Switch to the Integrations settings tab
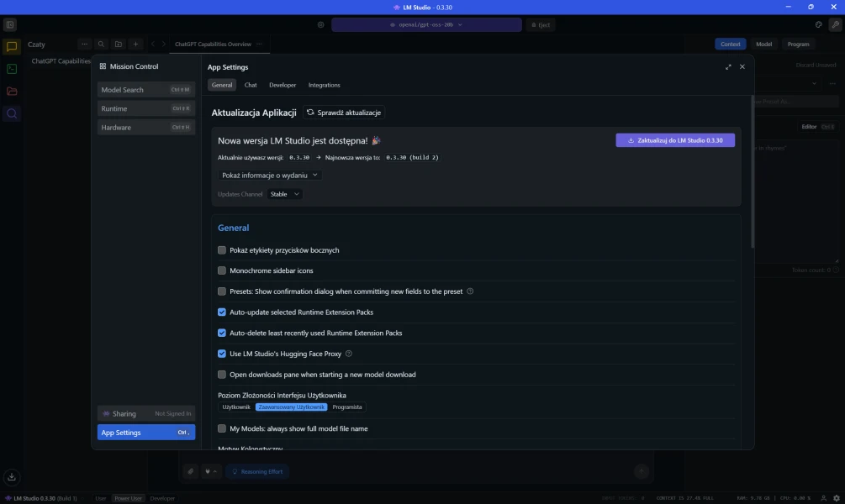Viewport: 845px width, 504px height. [324, 85]
